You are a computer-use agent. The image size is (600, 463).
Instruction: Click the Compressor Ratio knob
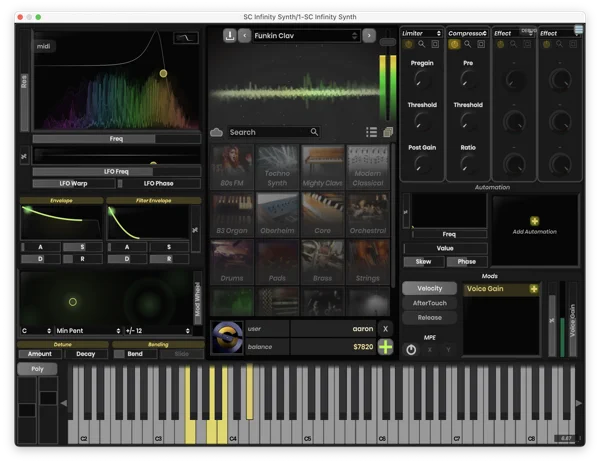(x=468, y=164)
